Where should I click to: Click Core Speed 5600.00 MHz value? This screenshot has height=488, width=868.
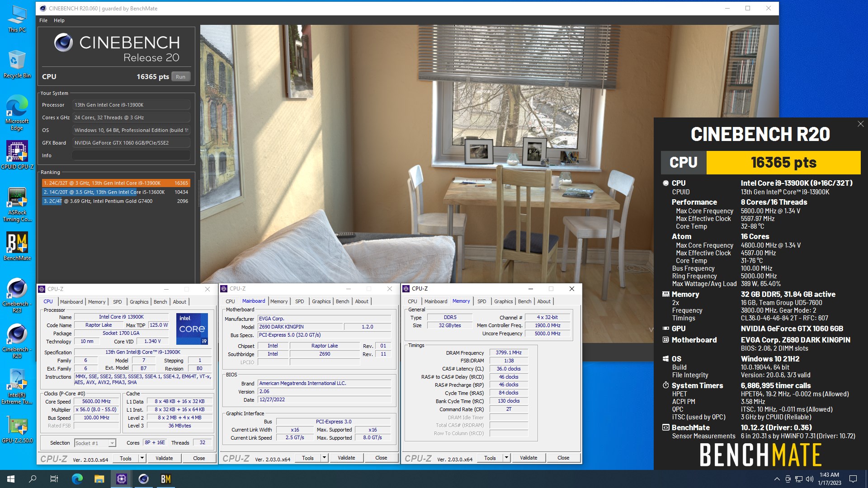[x=96, y=402]
